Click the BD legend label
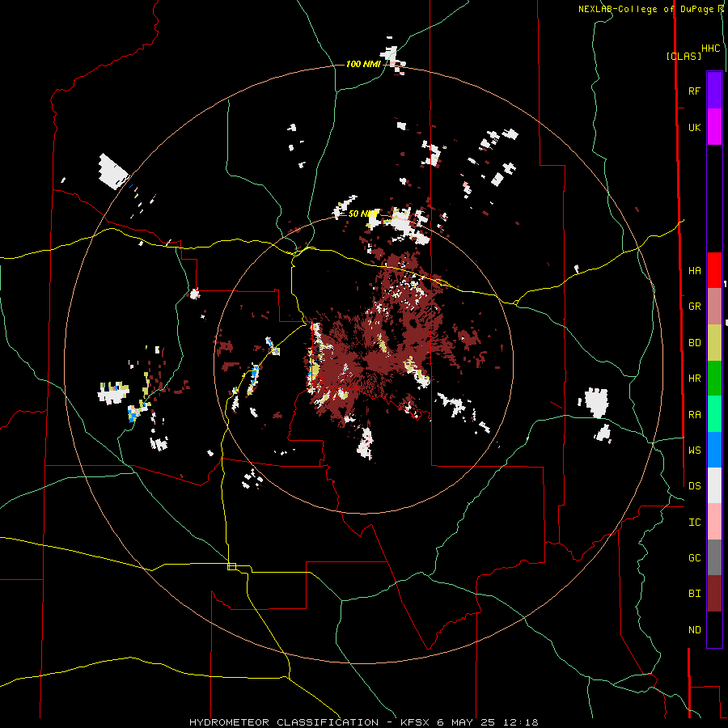The height and width of the screenshot is (728, 728). pos(694,343)
